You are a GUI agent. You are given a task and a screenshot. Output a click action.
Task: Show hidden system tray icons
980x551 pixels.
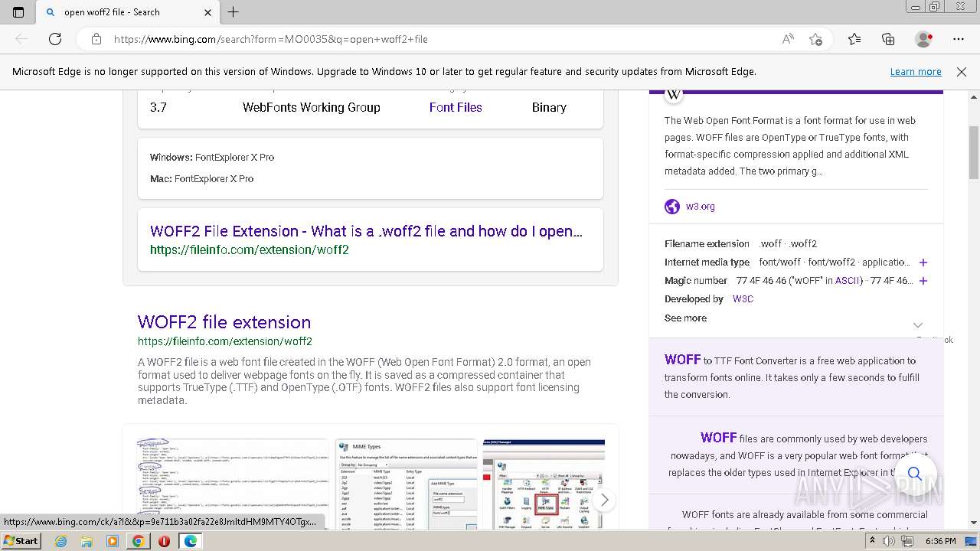point(872,541)
